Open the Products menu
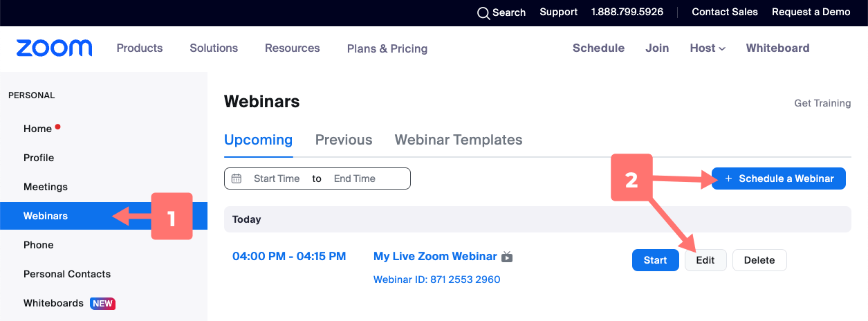This screenshot has width=868, height=321. pos(140,48)
